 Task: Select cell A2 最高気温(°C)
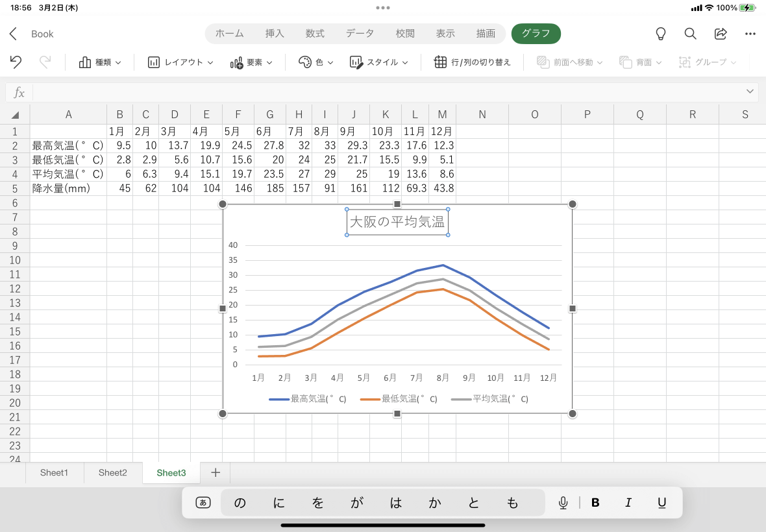[68, 145]
